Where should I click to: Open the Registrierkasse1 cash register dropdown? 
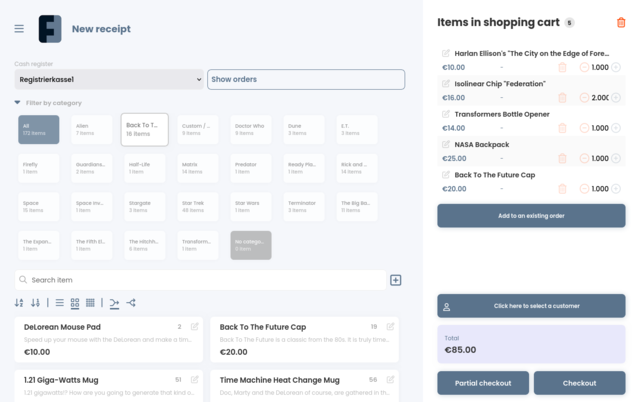[109, 80]
